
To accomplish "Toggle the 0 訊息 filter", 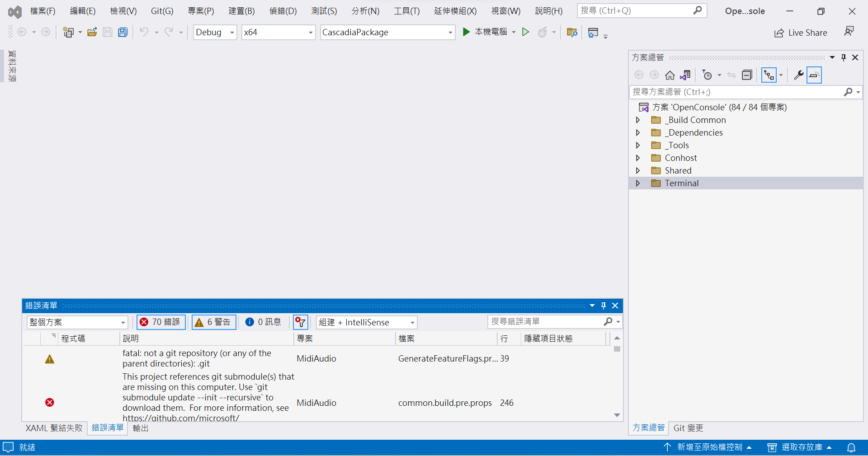I will point(263,322).
